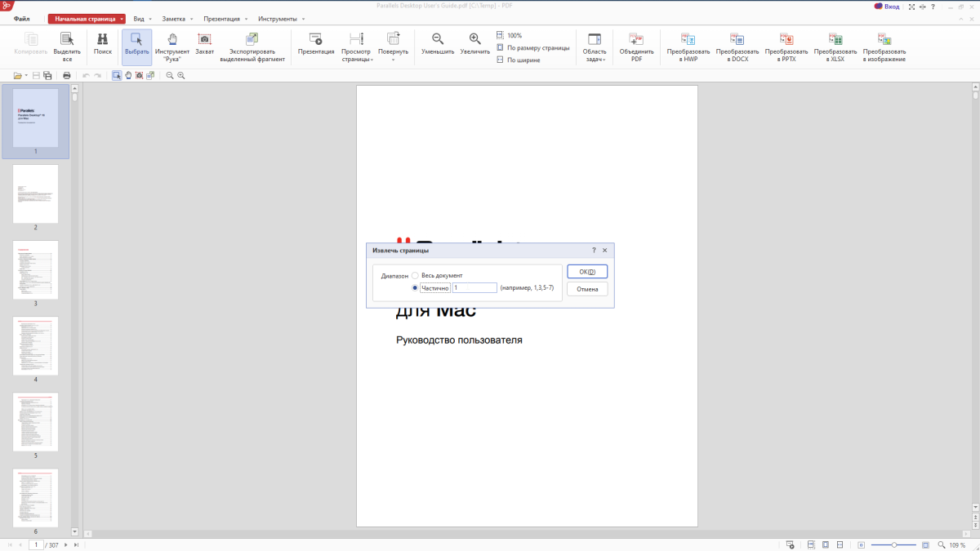This screenshot has width=980, height=551.
Task: Click status bar magnifier zoom icon
Action: point(941,544)
